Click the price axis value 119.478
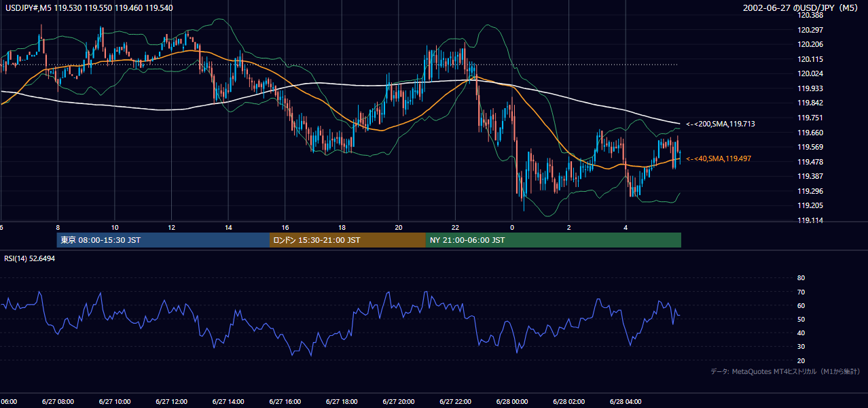 [811, 162]
